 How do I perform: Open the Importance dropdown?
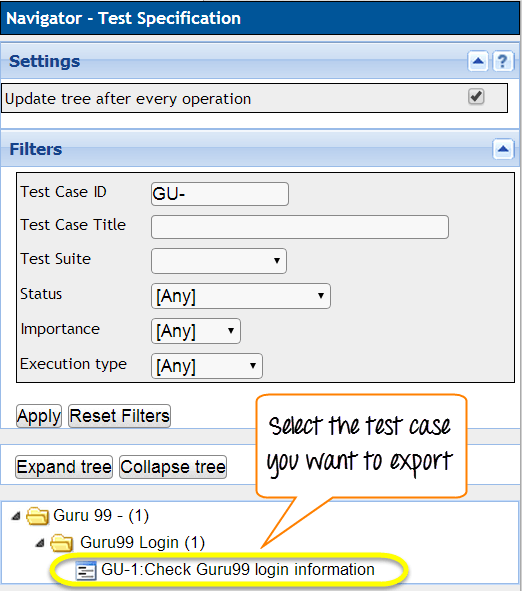click(x=196, y=331)
